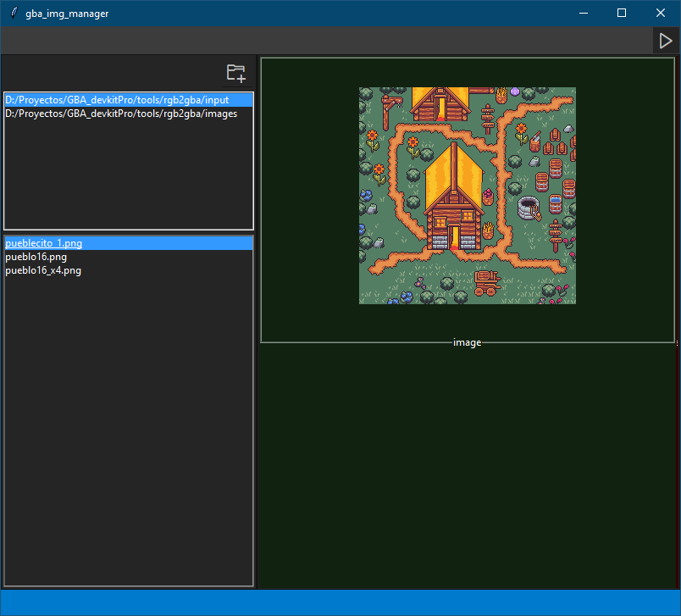This screenshot has height=616, width=681.
Task: Click the gba_img_manager title text
Action: coord(67,14)
